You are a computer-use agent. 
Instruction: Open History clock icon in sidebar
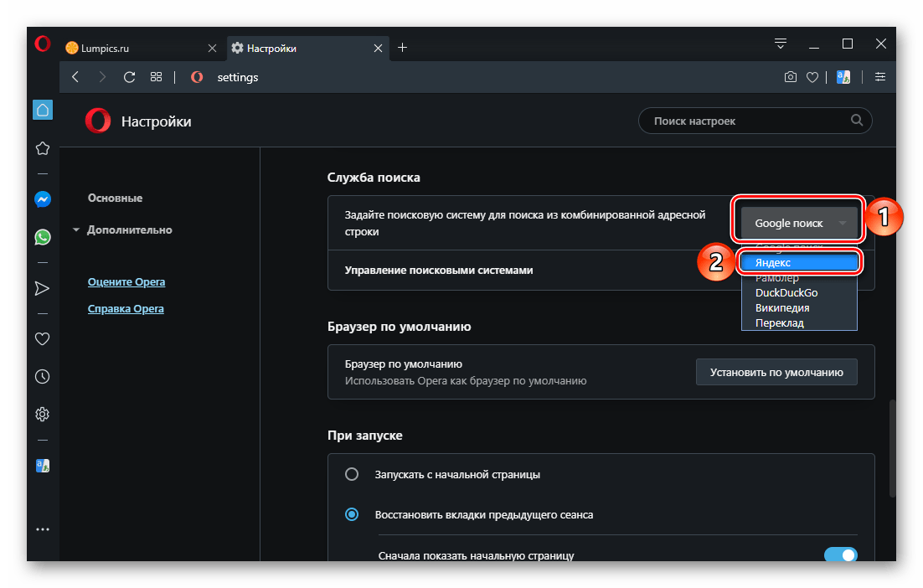coord(43,377)
